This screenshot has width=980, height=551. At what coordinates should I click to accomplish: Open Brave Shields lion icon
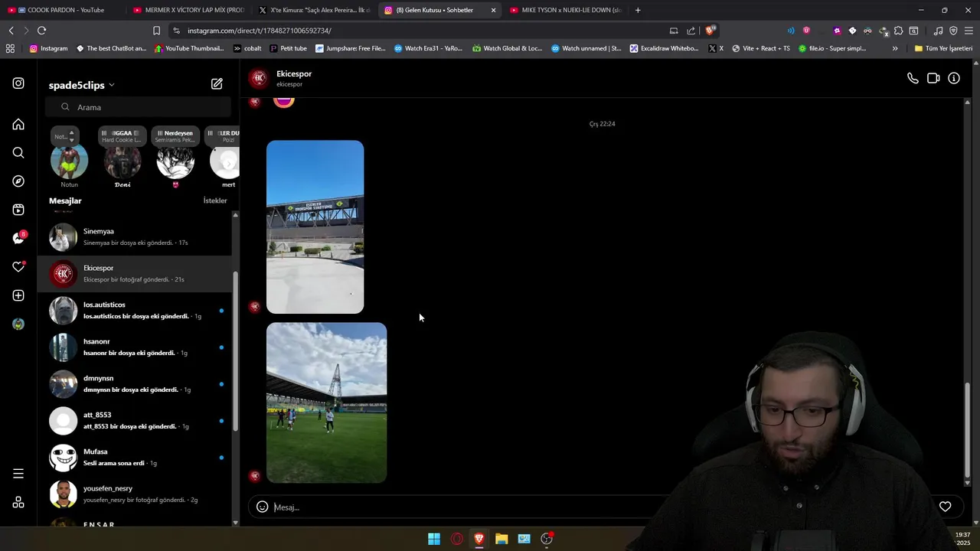point(710,31)
